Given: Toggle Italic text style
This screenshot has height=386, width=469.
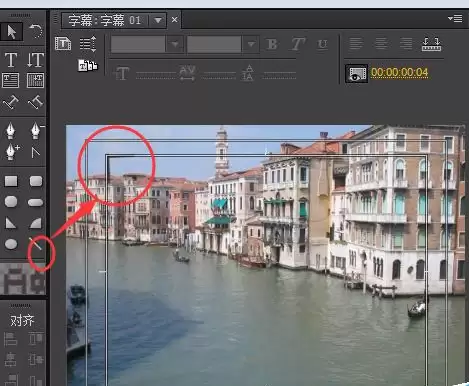Looking at the screenshot, I should pos(297,44).
